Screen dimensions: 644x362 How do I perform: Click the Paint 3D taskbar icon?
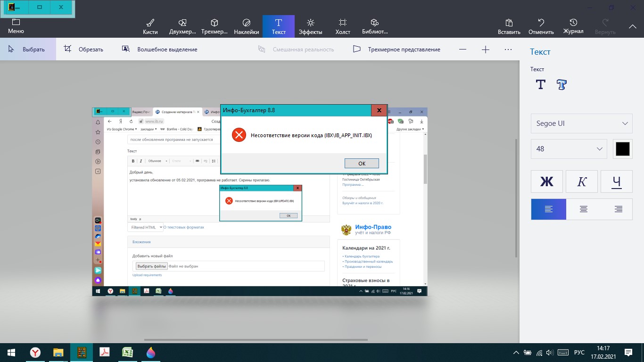[150, 353]
